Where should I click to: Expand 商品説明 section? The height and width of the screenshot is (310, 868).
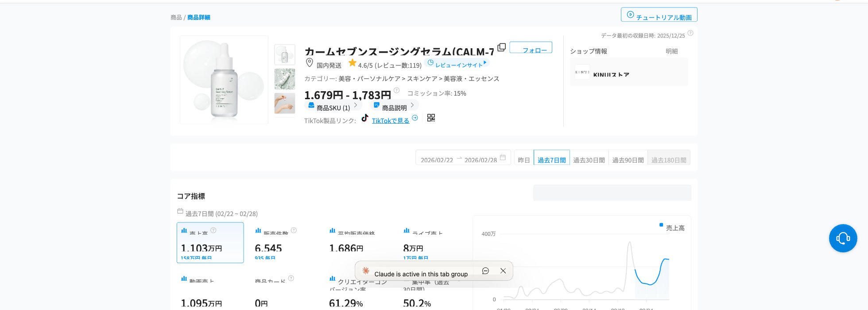pos(394,106)
